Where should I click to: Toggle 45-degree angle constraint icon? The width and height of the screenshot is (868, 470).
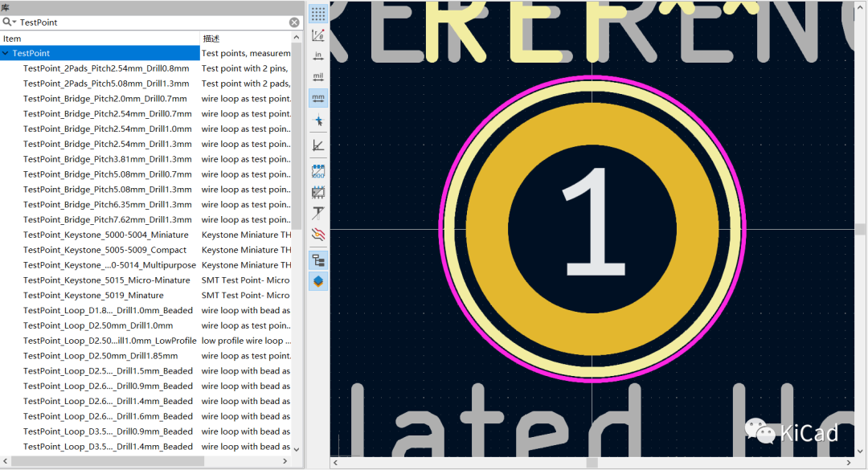coord(318,145)
